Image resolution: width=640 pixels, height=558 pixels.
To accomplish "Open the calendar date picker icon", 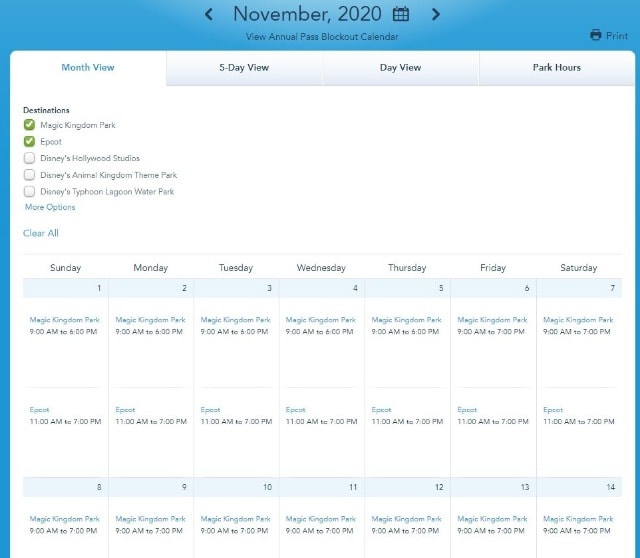I will tap(400, 14).
